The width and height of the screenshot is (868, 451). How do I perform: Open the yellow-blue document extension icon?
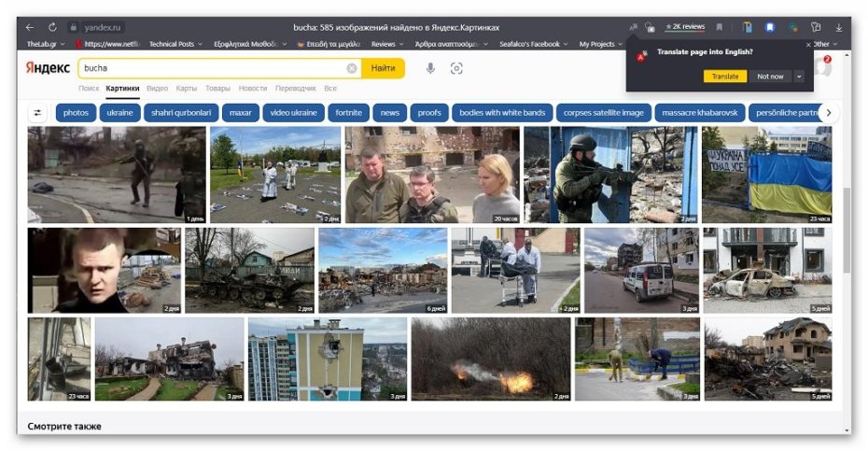coord(747,27)
